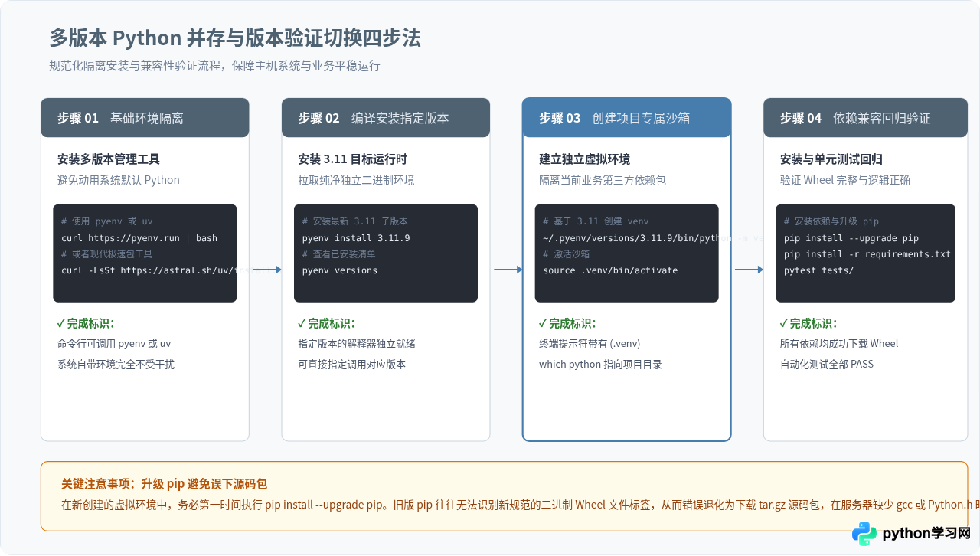Click the subtitle starting with 规范化隔离安装
Image resolution: width=980 pixels, height=556 pixels.
(x=214, y=66)
